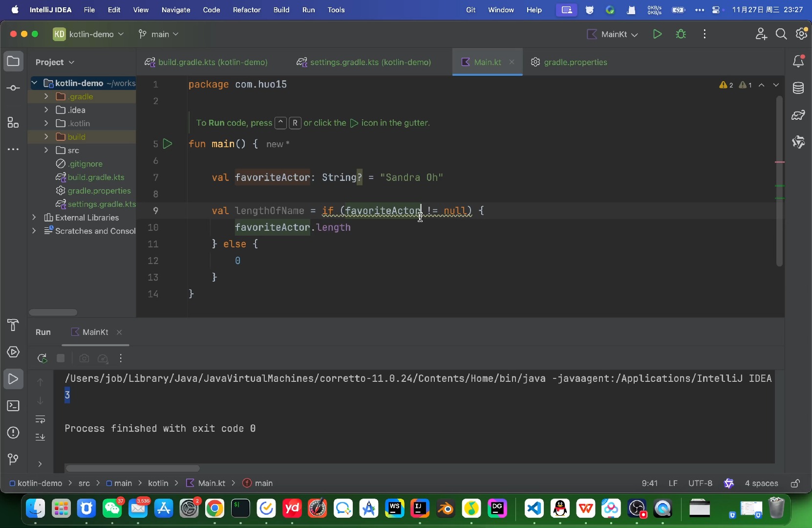812x528 pixels.
Task: Expand the .idea folder
Action: pos(46,110)
